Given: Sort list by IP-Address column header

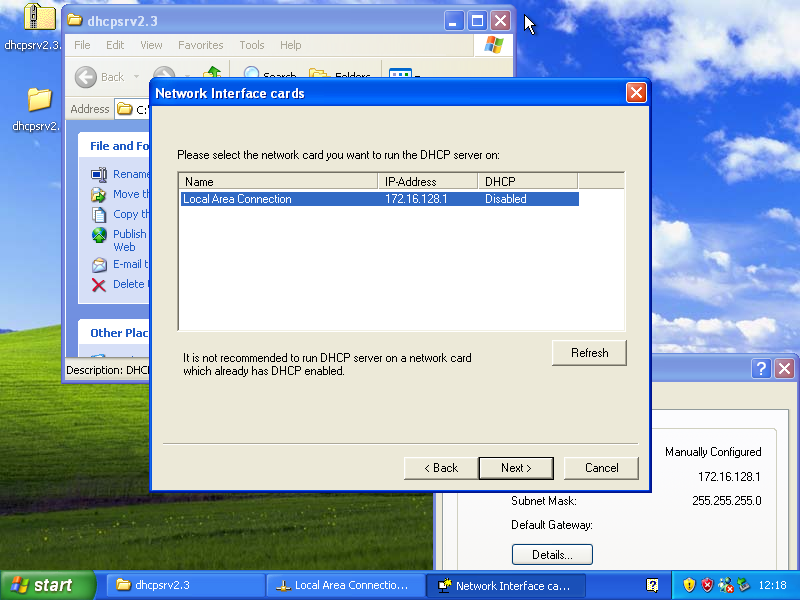Looking at the screenshot, I should pos(429,181).
